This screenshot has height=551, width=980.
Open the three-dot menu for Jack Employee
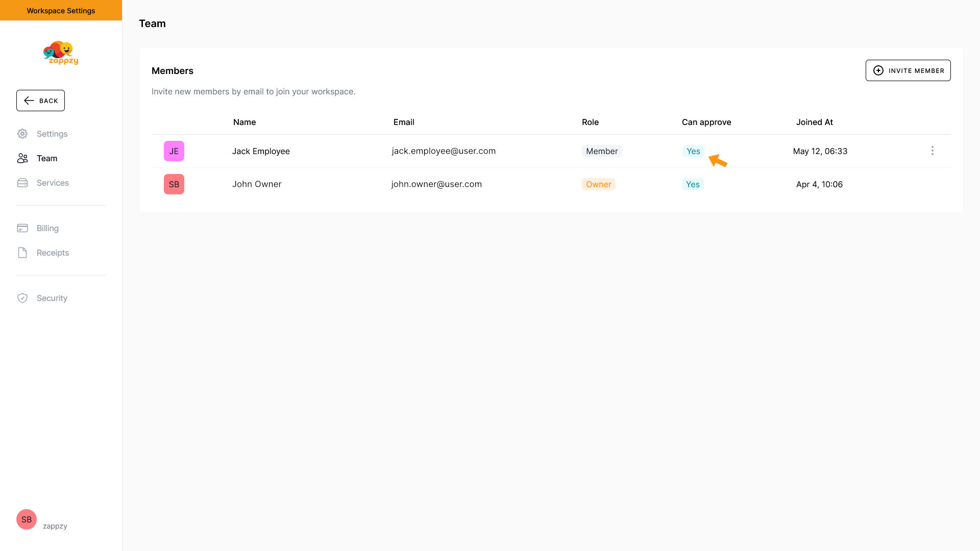tap(933, 151)
